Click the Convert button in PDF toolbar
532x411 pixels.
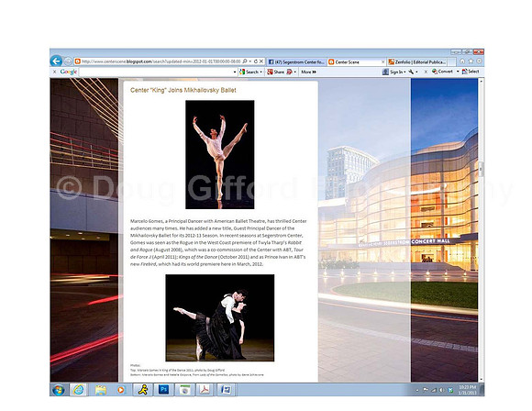click(x=442, y=72)
